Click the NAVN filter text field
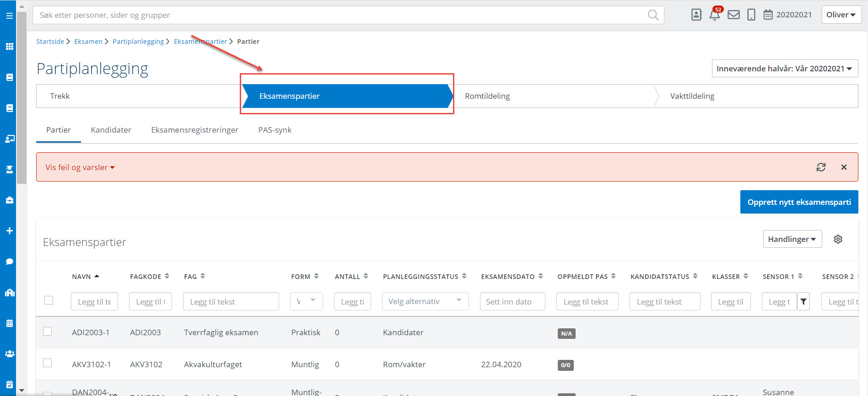Image resolution: width=868 pixels, height=396 pixels. tap(94, 301)
